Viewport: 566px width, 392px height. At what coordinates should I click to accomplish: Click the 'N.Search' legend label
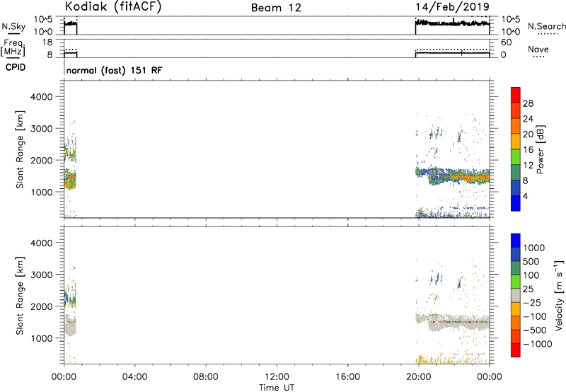click(x=547, y=26)
